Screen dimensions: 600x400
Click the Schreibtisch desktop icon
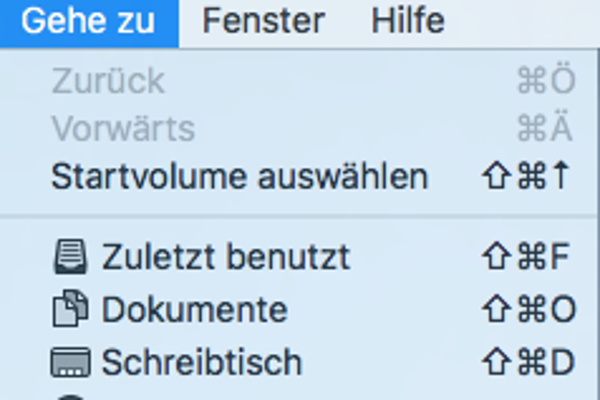(71, 361)
